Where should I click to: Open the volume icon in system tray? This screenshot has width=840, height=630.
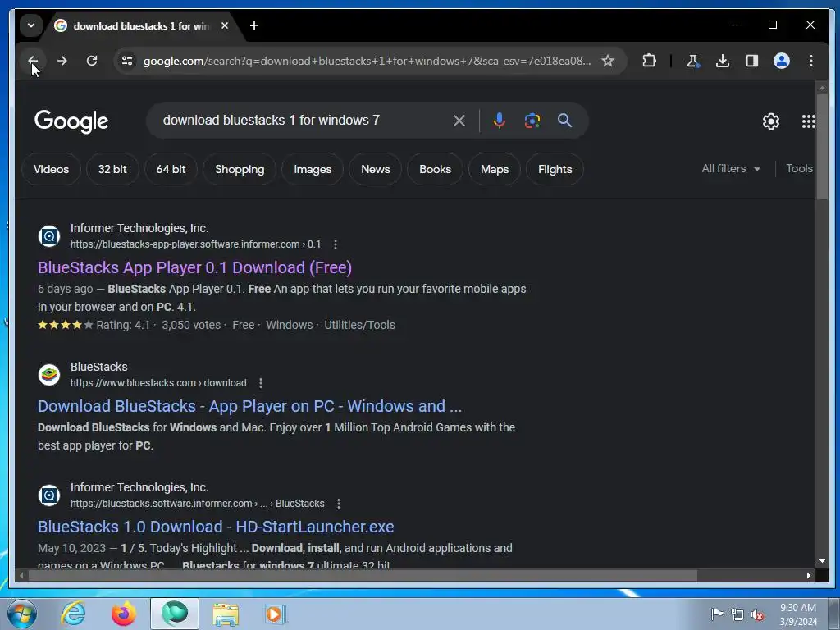pos(757,614)
